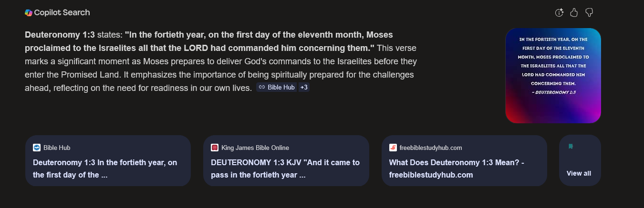Image resolution: width=644 pixels, height=208 pixels.
Task: Give the answer a thumbs up
Action: [574, 12]
